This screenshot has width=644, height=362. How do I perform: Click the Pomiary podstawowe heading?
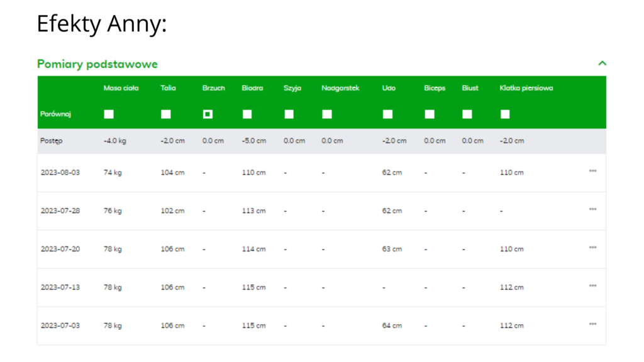pyautogui.click(x=97, y=64)
